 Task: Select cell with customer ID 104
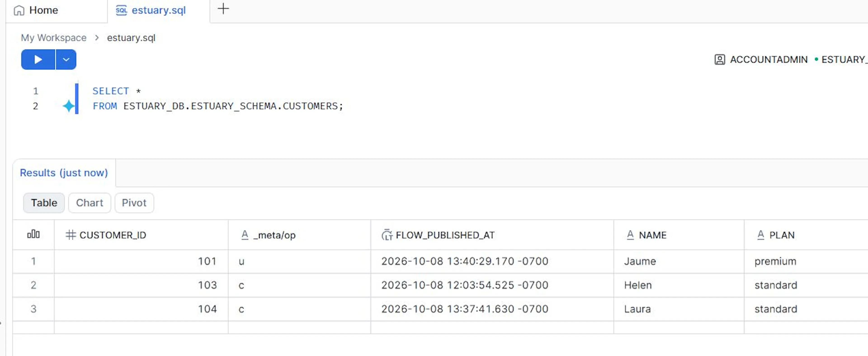click(141, 309)
